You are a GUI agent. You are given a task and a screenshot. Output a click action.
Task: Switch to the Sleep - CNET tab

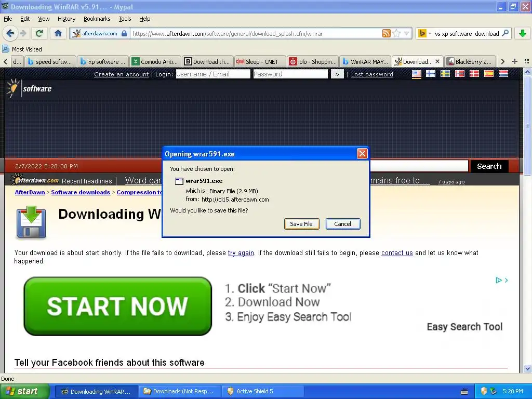[259, 61]
